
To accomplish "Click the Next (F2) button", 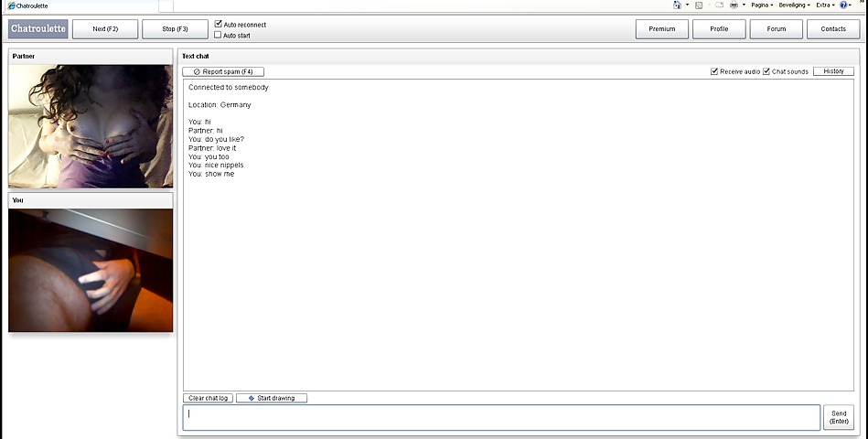I will 105,28.
